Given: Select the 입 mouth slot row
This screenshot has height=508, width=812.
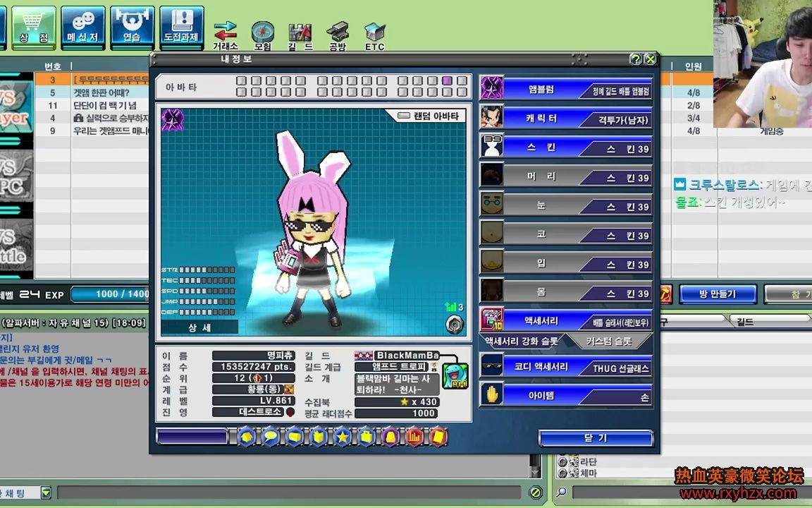Looking at the screenshot, I should tap(565, 263).
